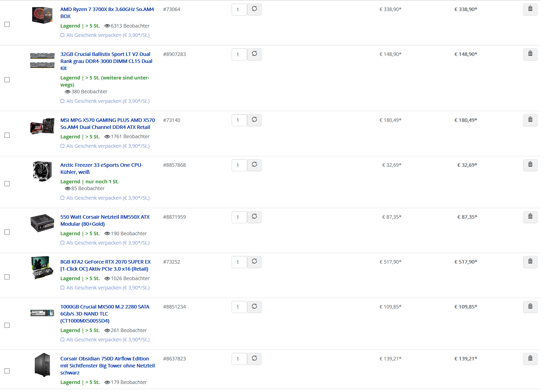This screenshot has height=392, width=549.
Task: Open the Arctic CPU cooler thumbnail
Action: pos(42,171)
